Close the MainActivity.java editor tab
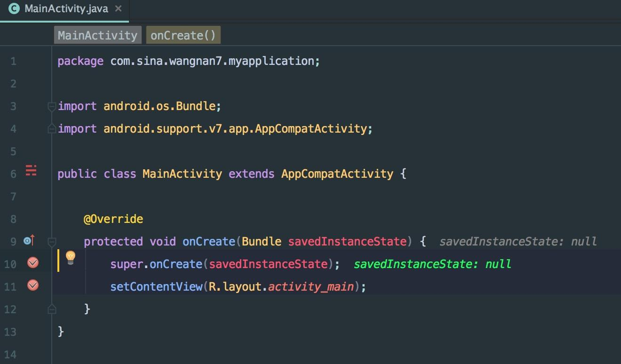This screenshot has height=364, width=621. 118,8
